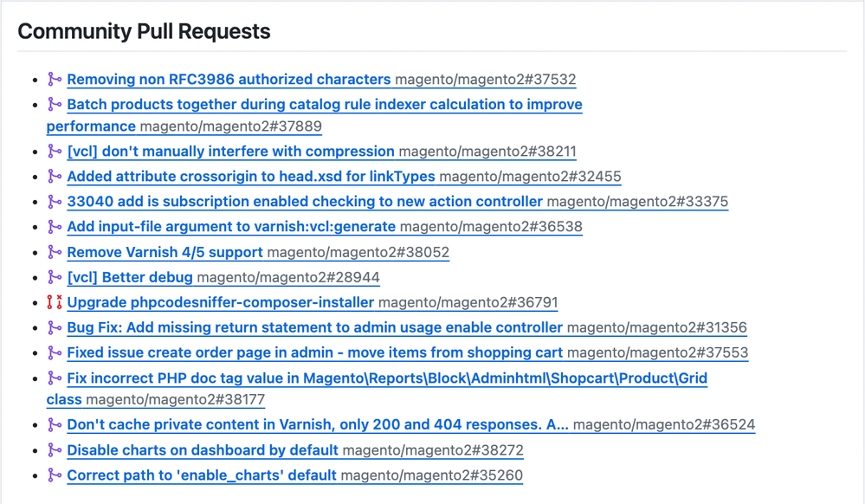Open 33040 add is subscription enabled checking link

tap(304, 202)
